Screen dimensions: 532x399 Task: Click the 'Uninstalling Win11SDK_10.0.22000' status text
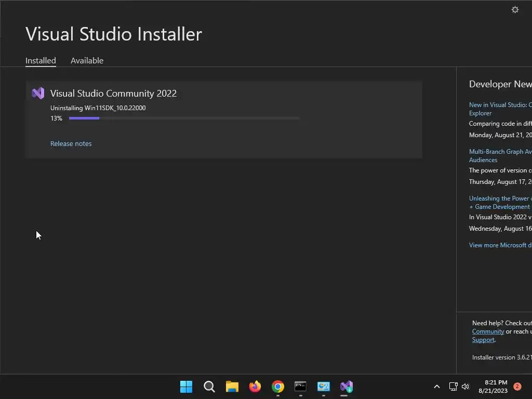click(98, 108)
